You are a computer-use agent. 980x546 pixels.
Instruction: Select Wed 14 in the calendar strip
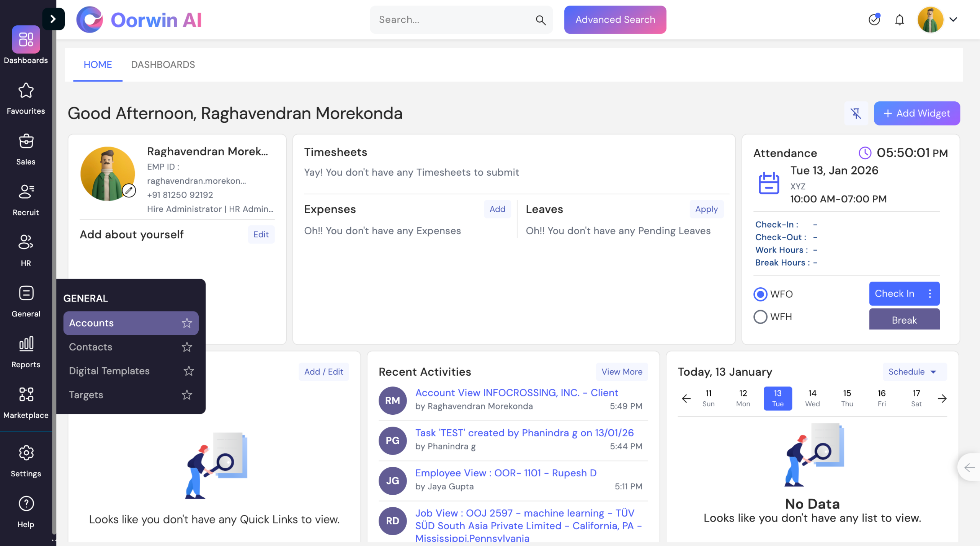(x=812, y=398)
